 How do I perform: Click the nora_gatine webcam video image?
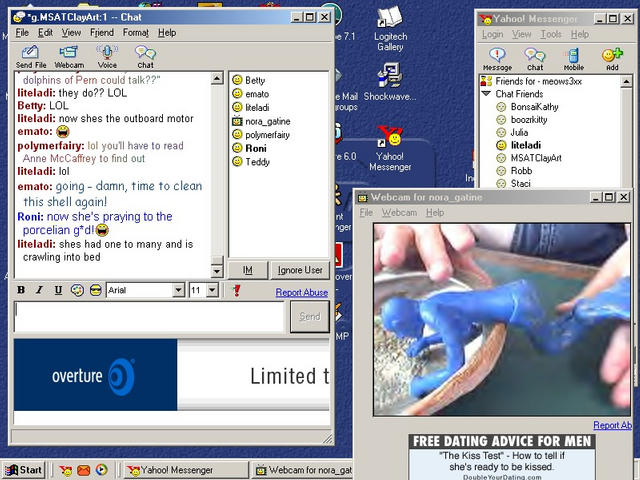coord(502,320)
